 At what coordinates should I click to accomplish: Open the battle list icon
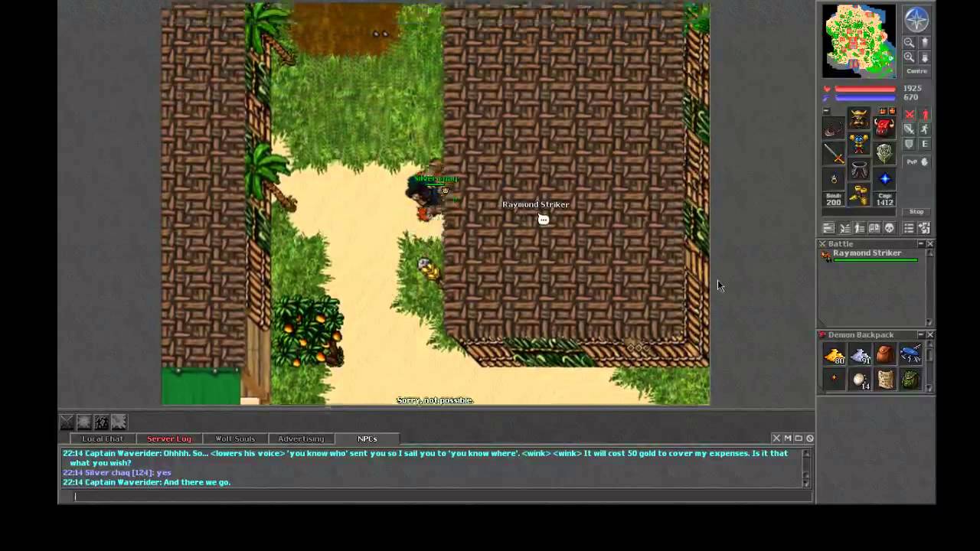coord(844,227)
